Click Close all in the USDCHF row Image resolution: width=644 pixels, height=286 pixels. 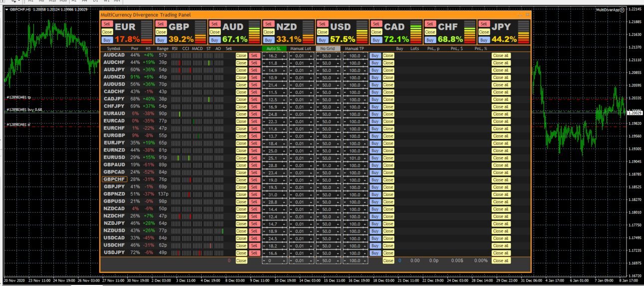point(501,245)
